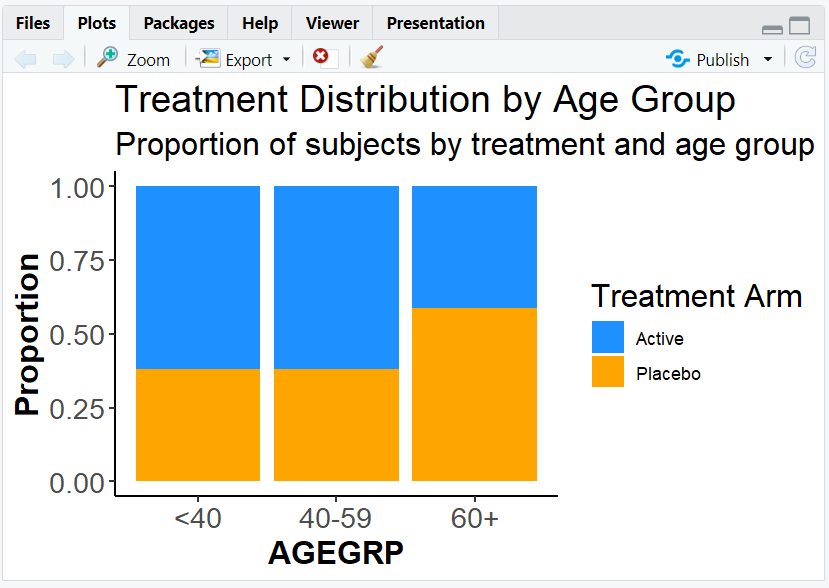Click the back arrow to view previous plot
Screen dimensions: 829x588
point(27,58)
